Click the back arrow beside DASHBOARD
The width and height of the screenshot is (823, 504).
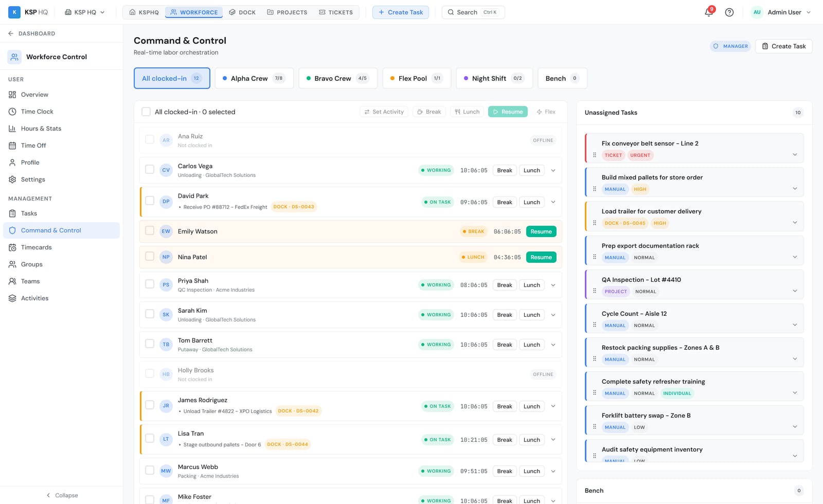tap(11, 33)
